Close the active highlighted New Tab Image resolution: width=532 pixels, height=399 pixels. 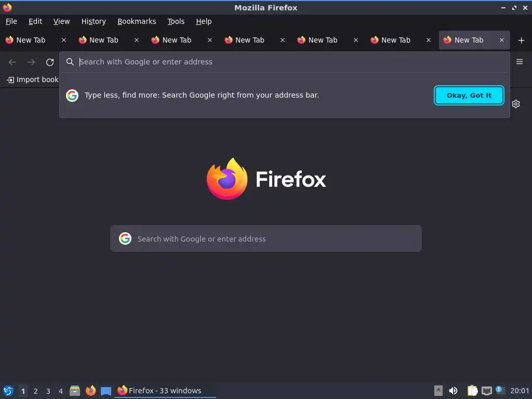[501, 40]
